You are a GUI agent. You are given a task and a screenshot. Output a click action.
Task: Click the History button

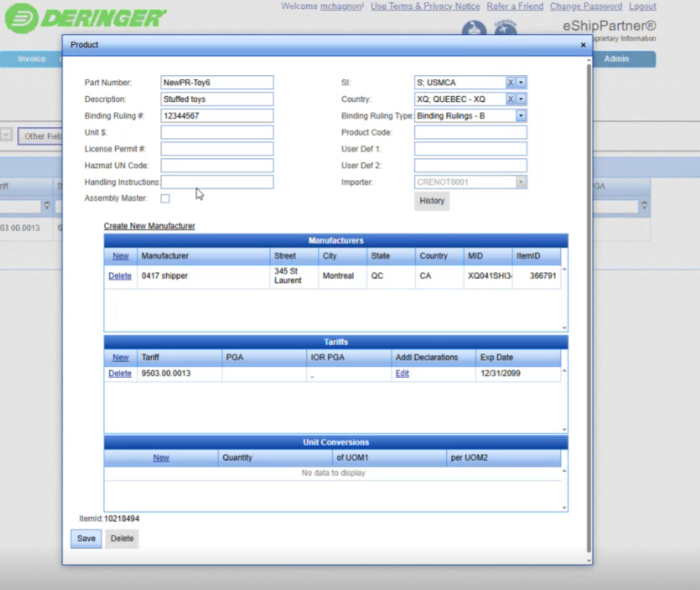click(x=431, y=201)
